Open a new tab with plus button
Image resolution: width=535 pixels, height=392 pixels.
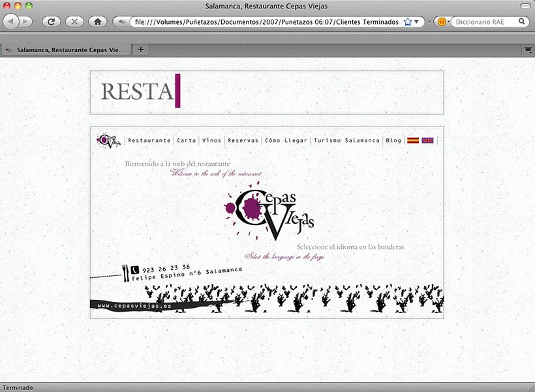[x=141, y=49]
